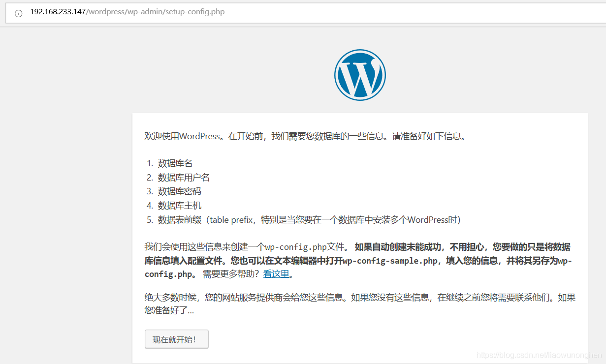The width and height of the screenshot is (606, 364).
Task: Select the URL in the address bar
Action: click(x=127, y=12)
